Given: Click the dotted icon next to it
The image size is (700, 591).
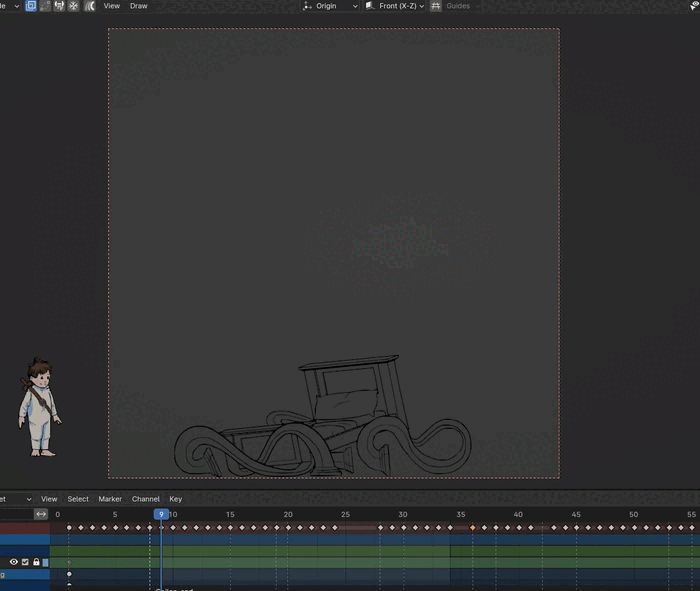Looking at the screenshot, I should [x=45, y=6].
